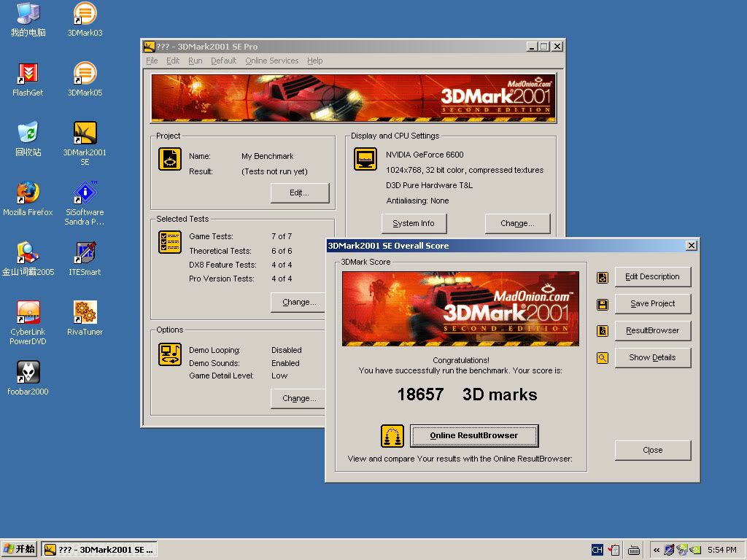Click the 3DMark2001 title bar icon

[150, 46]
